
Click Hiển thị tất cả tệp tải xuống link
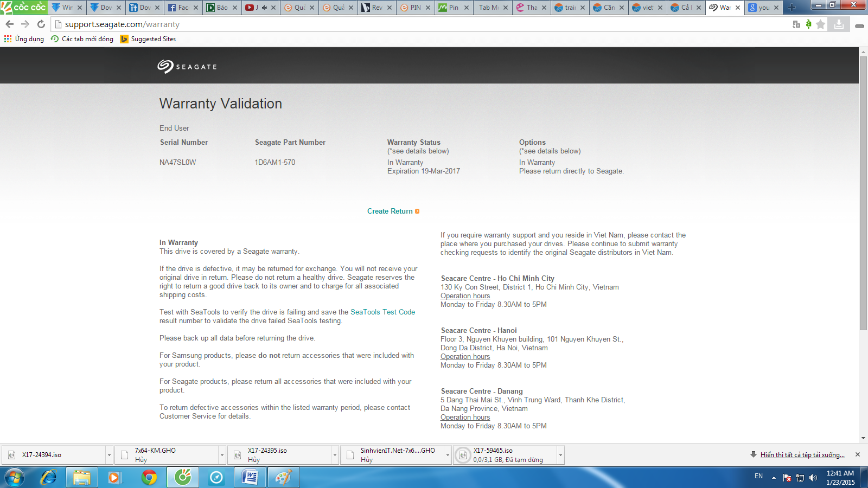pyautogui.click(x=802, y=455)
